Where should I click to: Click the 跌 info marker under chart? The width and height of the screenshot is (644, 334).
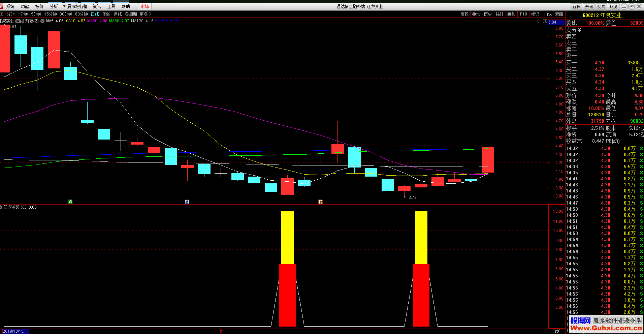[70, 202]
